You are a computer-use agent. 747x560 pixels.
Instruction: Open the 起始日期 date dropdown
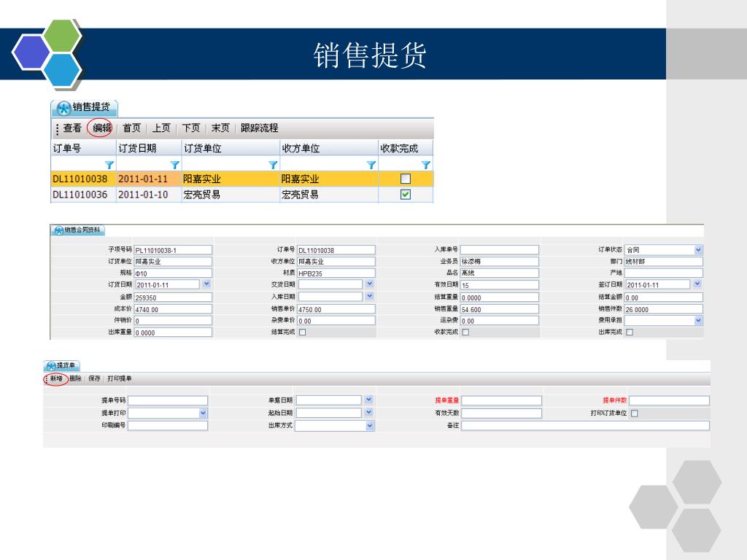coord(368,413)
